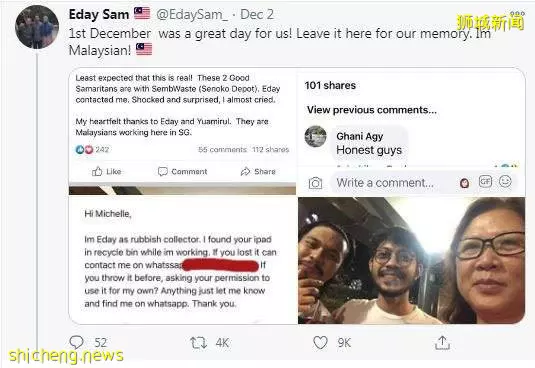Open Eday Sam profile avatar
Screen dimensions: 535x368
[37, 27]
